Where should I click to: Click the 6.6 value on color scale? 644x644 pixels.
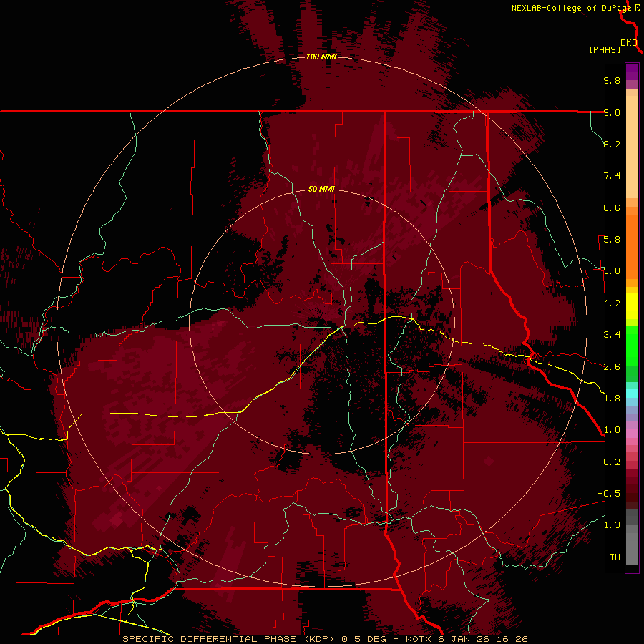(x=612, y=208)
